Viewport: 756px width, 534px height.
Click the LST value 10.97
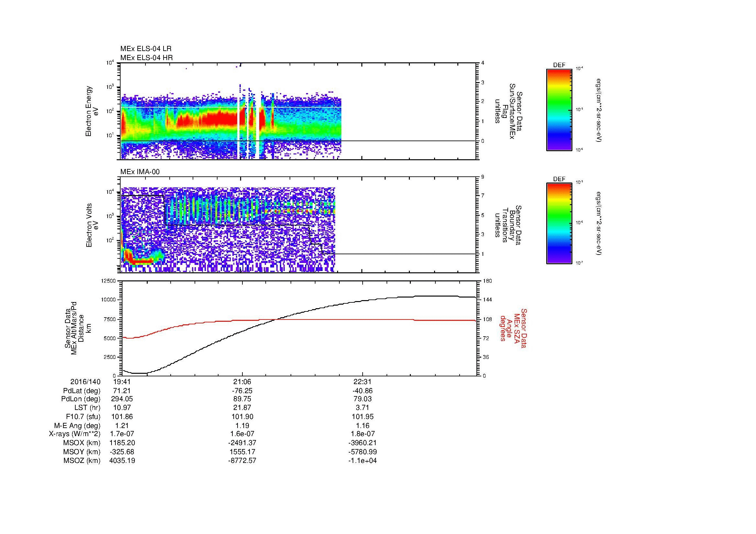[122, 408]
